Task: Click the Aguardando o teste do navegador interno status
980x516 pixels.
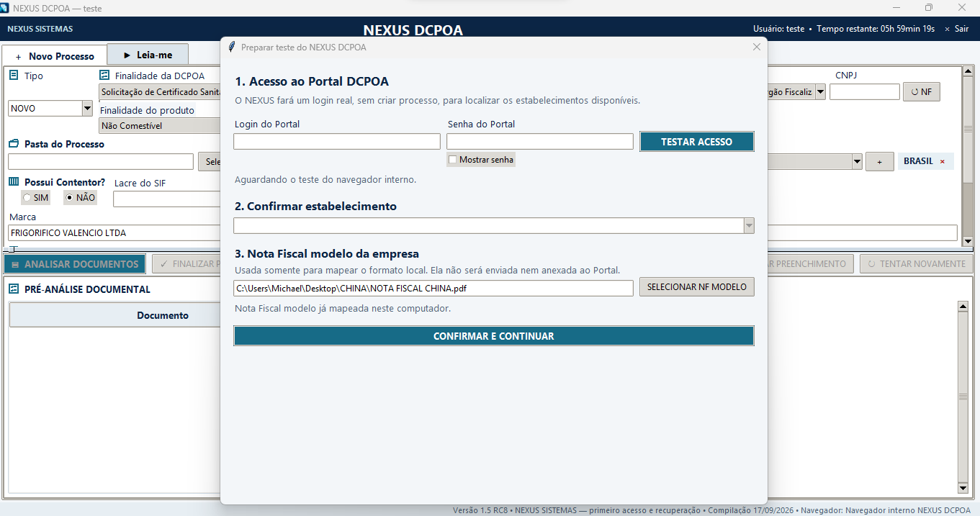Action: [x=325, y=179]
